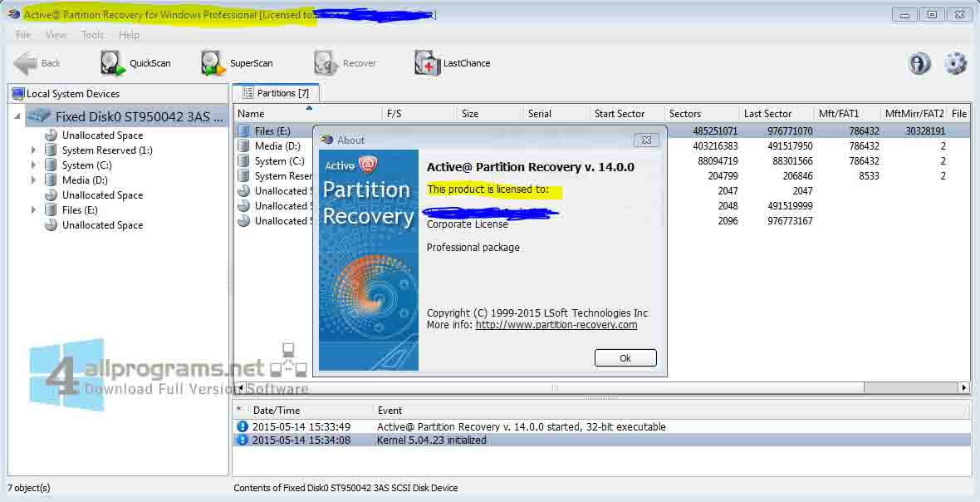This screenshot has width=980, height=502.
Task: Collapse the Fixed Disk0 tree node
Action: pos(17,116)
